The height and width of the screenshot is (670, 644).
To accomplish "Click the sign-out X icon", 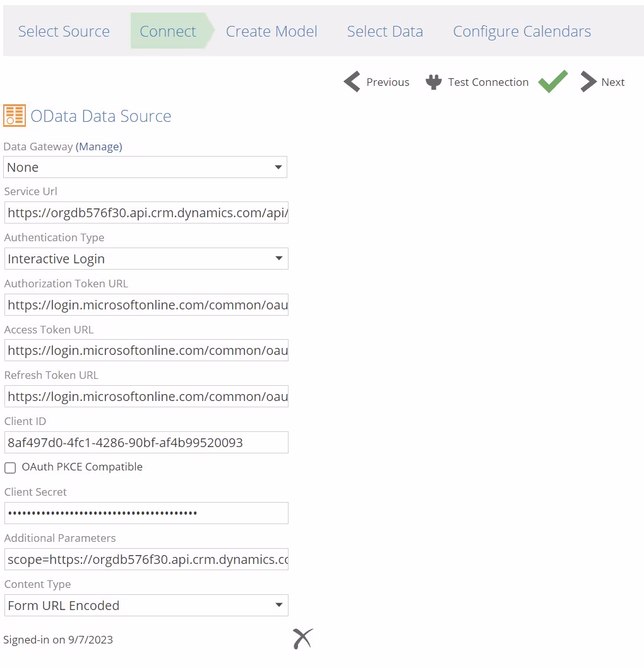I will (303, 639).
